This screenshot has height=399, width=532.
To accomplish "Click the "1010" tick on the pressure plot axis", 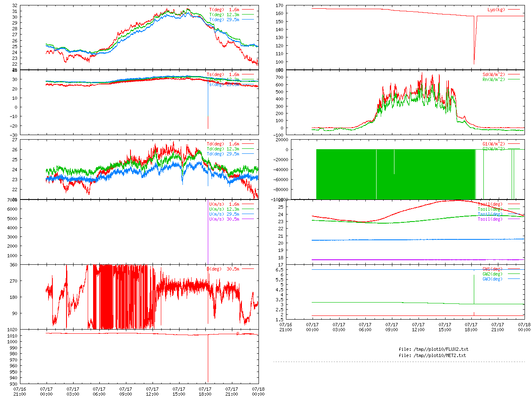I will coord(12,336).
